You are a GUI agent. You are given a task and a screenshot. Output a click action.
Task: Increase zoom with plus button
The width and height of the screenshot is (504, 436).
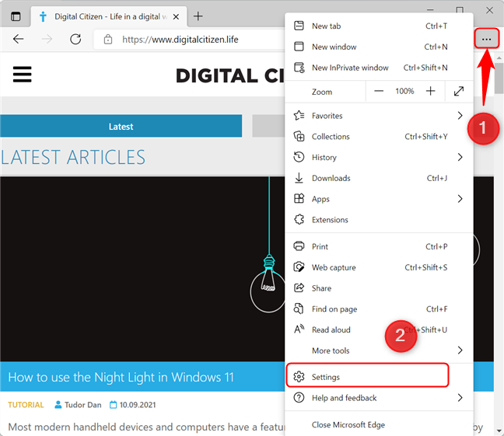coord(430,91)
